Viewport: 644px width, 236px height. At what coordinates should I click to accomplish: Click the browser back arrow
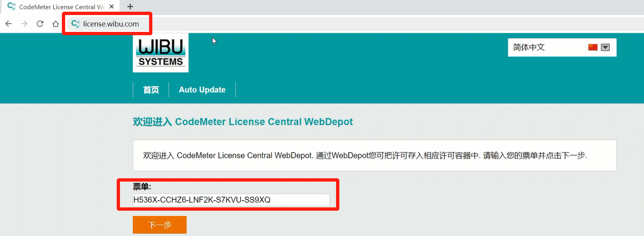(x=8, y=24)
